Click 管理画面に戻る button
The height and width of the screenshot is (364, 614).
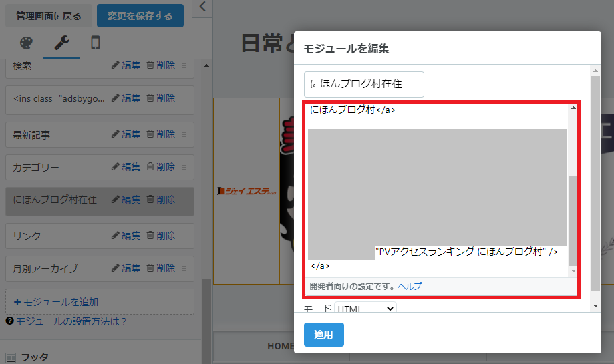pyautogui.click(x=49, y=15)
